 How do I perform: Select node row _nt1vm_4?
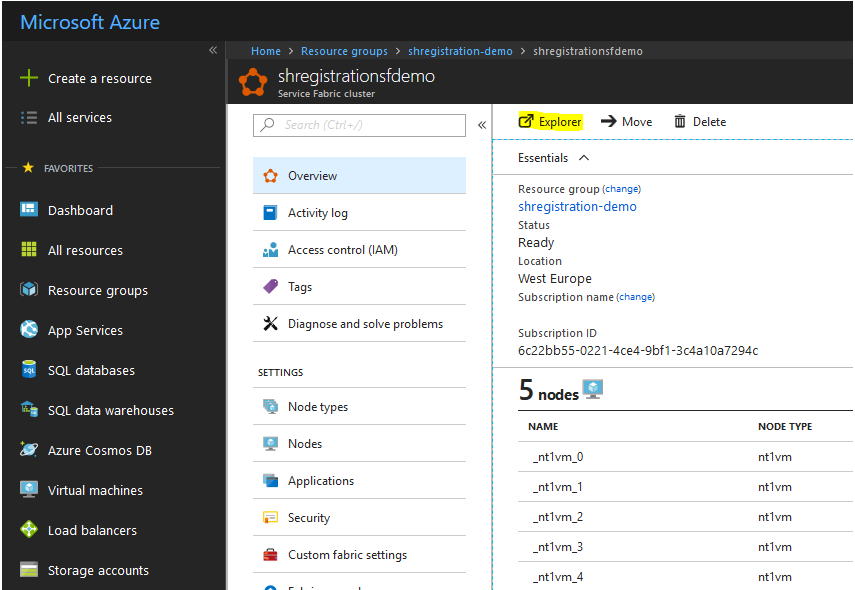(x=685, y=576)
